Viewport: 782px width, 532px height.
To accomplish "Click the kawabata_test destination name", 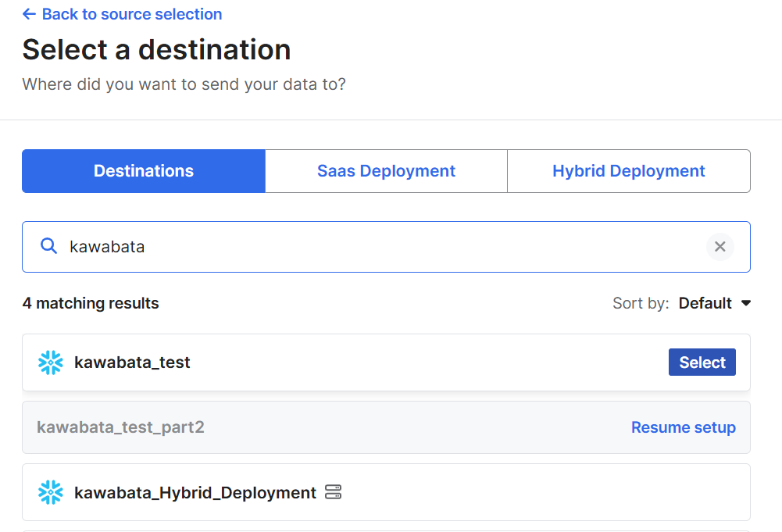I will 132,362.
